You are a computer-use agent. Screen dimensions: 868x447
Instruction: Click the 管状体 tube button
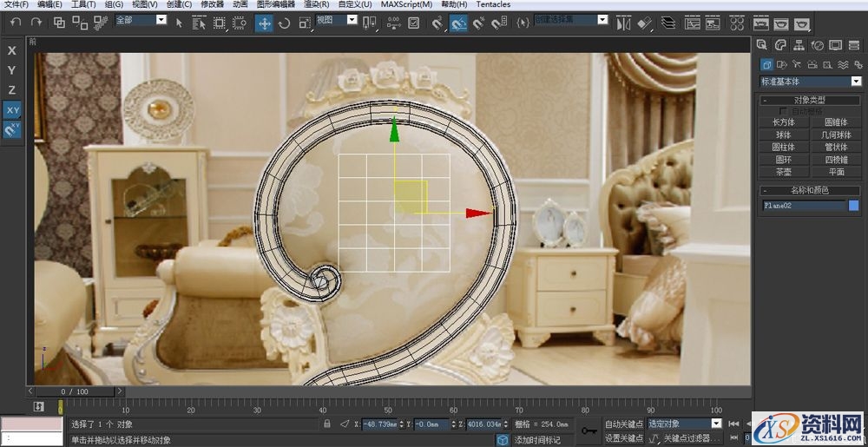pos(836,148)
